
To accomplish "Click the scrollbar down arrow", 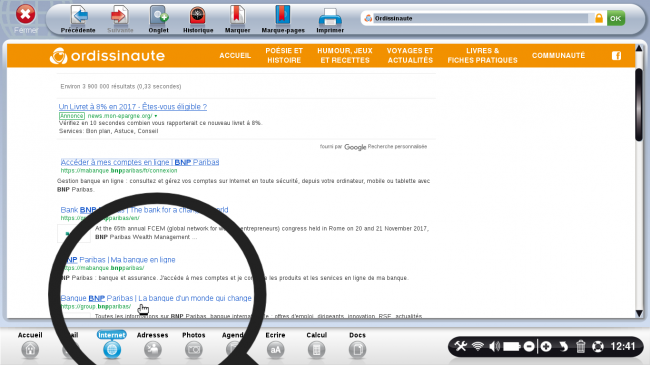I will [639, 313].
